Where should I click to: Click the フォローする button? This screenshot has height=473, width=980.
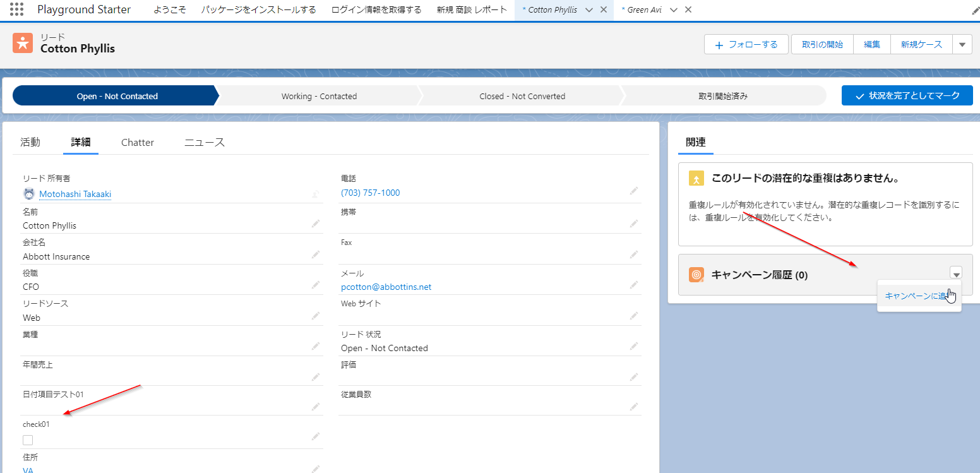(746, 44)
